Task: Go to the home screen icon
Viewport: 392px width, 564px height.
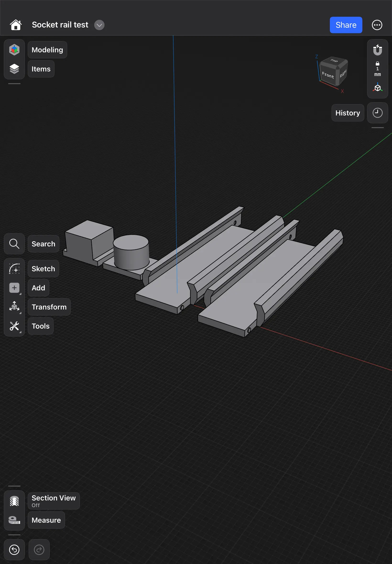Action: click(x=16, y=25)
